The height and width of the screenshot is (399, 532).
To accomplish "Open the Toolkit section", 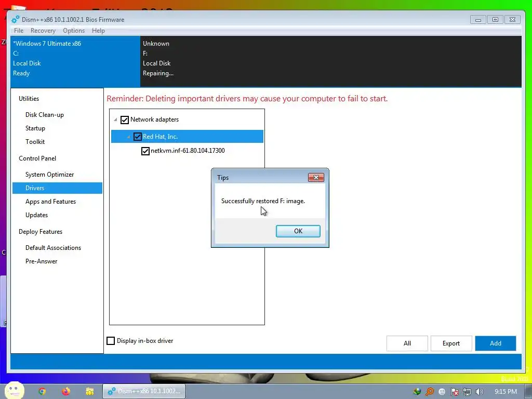I will point(35,142).
